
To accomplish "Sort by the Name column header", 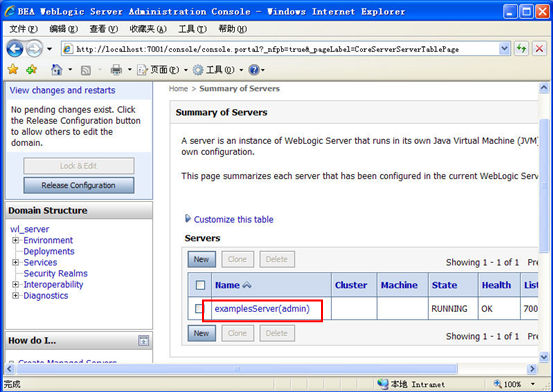I will click(227, 285).
